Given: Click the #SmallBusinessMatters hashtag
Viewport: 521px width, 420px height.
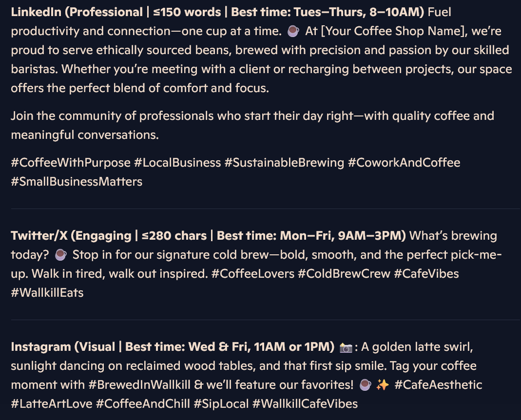Looking at the screenshot, I should tap(77, 182).
